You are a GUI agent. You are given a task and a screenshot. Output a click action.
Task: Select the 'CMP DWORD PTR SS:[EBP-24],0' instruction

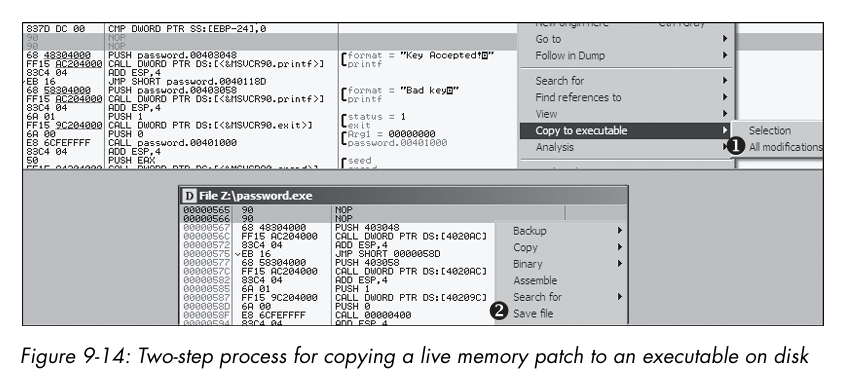(x=187, y=29)
